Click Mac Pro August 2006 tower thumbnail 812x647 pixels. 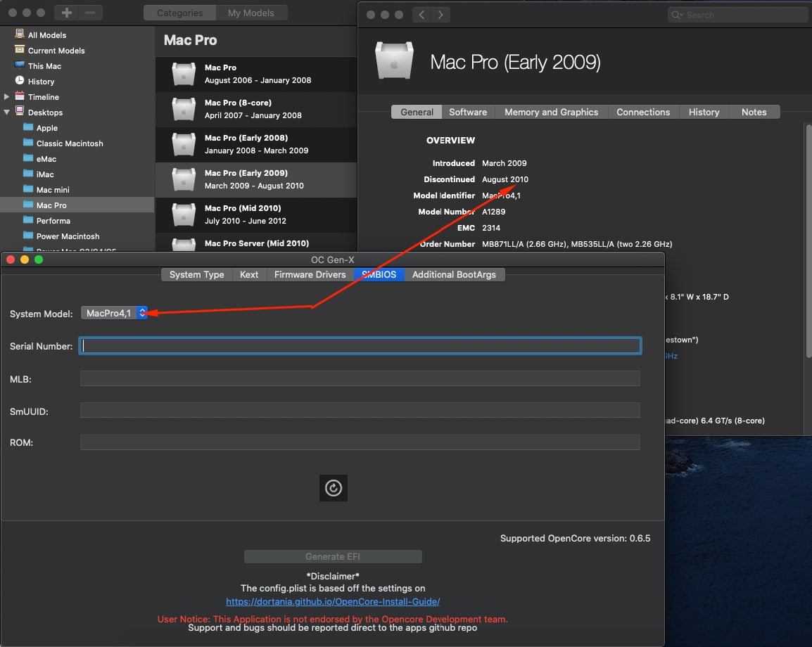(x=184, y=74)
